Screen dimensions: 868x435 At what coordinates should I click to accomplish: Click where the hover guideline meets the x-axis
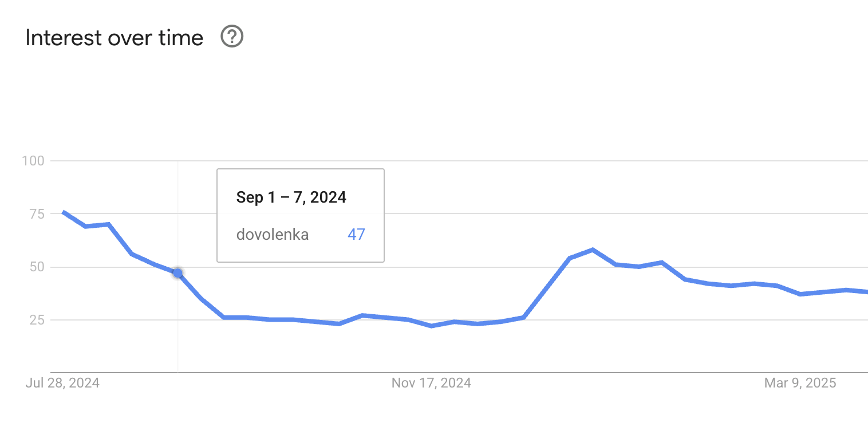[177, 372]
